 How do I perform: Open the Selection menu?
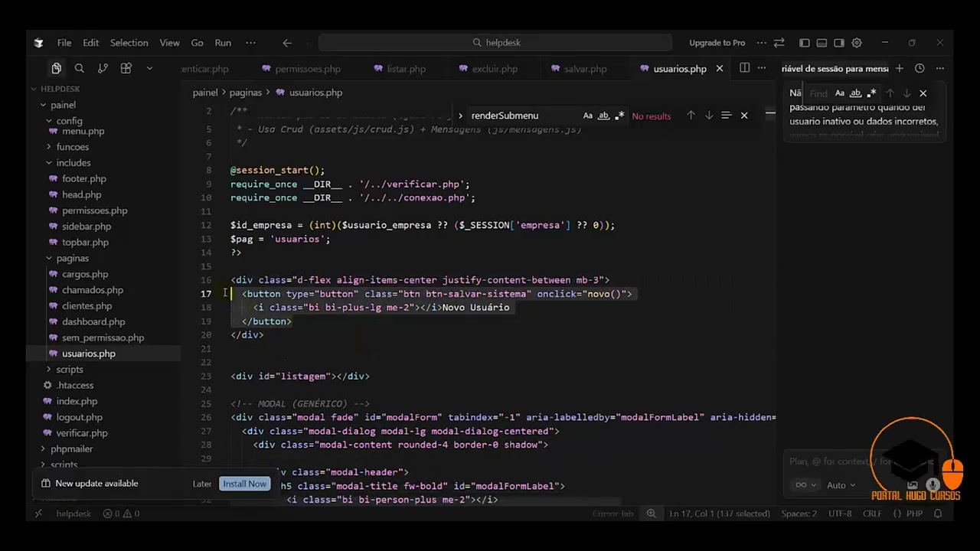coord(129,43)
